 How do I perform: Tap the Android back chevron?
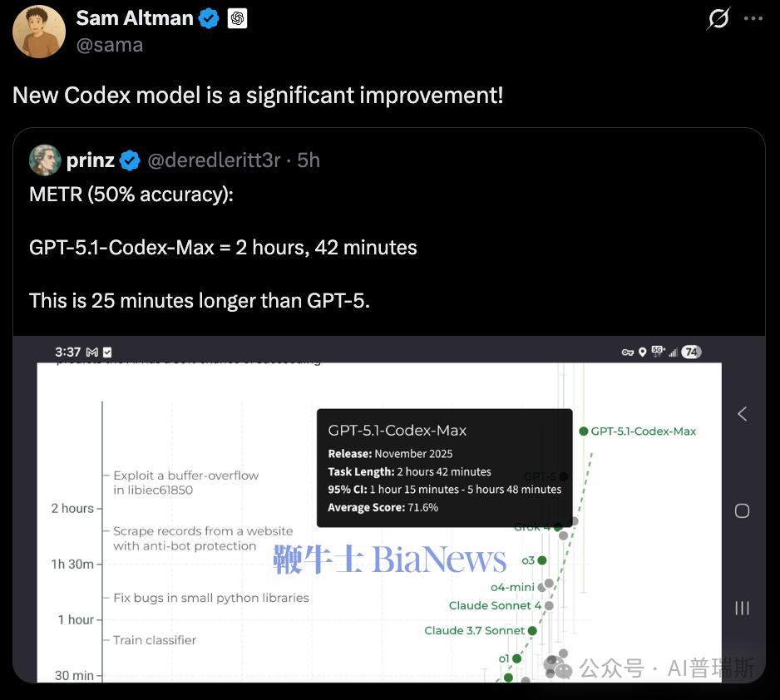click(743, 414)
